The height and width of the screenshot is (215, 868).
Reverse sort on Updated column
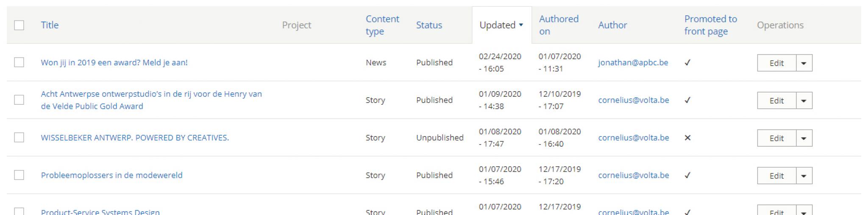(501, 25)
